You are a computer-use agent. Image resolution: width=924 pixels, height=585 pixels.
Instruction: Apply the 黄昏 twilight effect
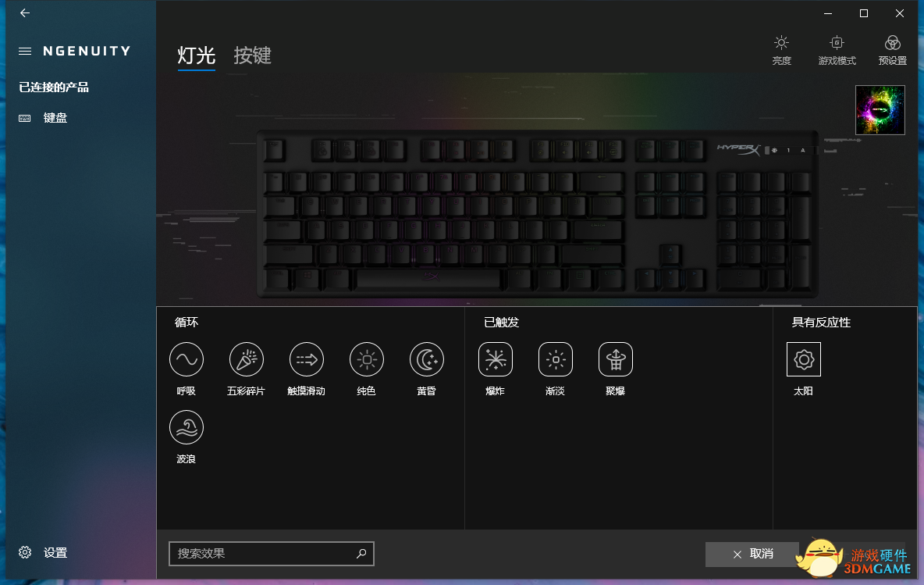(x=427, y=359)
